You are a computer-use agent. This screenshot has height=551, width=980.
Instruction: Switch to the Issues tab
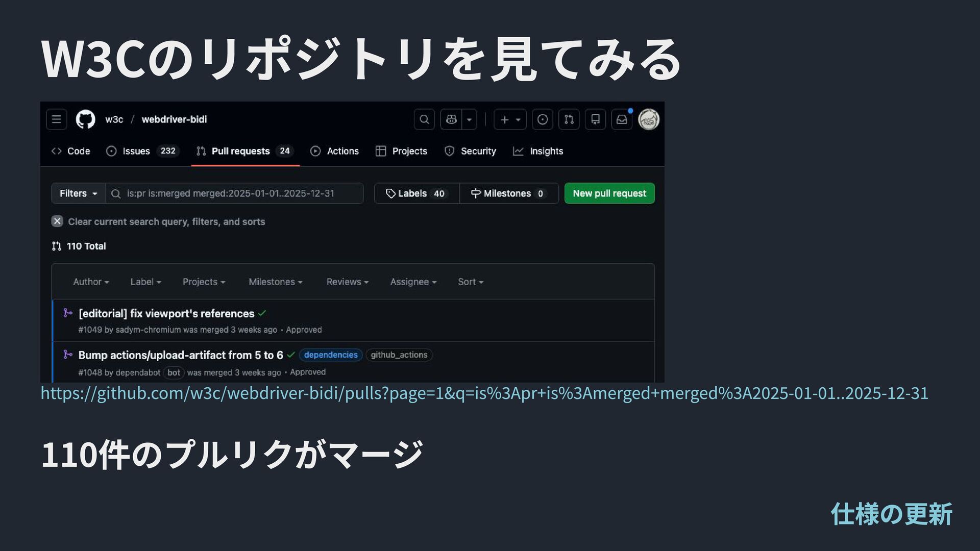pyautogui.click(x=136, y=151)
